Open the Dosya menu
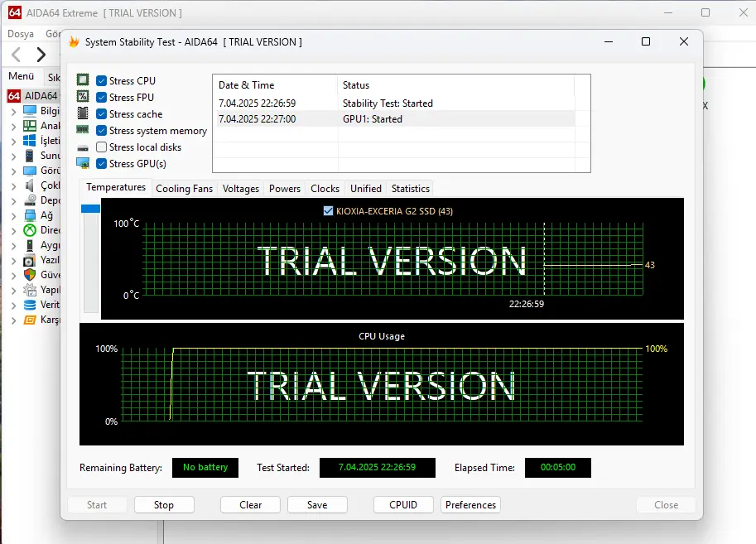 [x=21, y=34]
